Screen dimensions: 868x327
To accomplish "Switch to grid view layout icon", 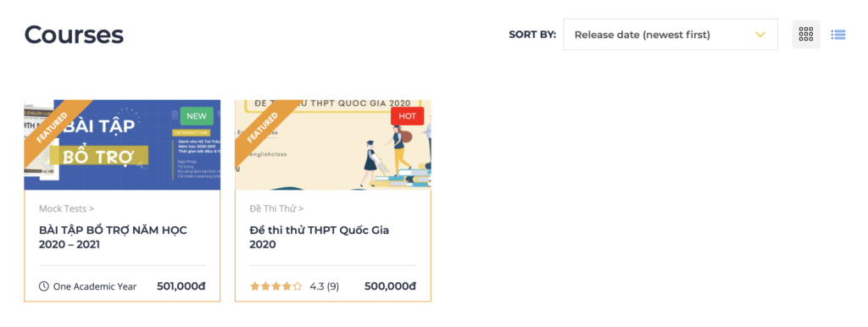I will pyautogui.click(x=806, y=34).
